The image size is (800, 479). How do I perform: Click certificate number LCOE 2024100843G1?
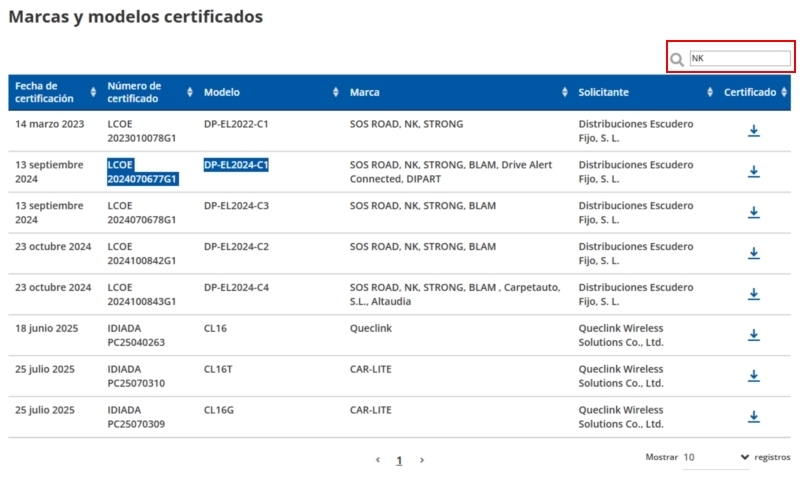point(142,294)
